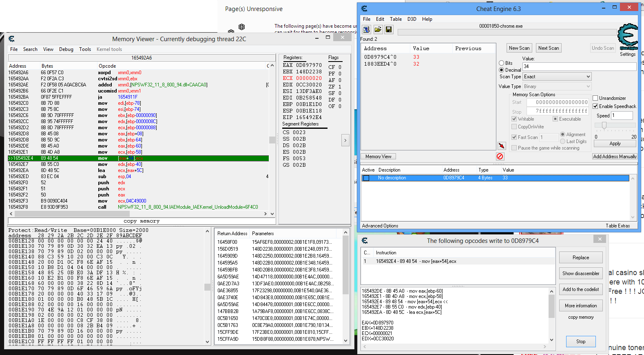Click the floppy disk save icon
This screenshot has width=644, height=355.
pos(389,29)
